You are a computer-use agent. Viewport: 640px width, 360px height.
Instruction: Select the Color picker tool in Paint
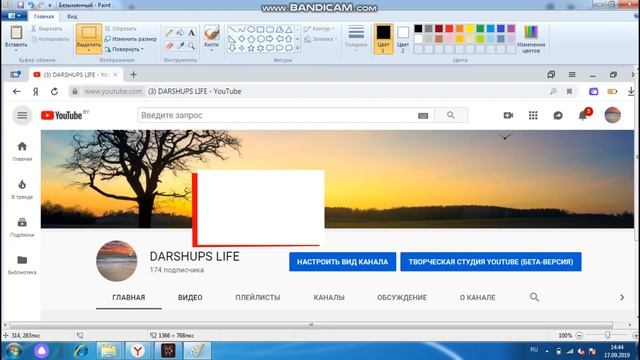[x=180, y=45]
